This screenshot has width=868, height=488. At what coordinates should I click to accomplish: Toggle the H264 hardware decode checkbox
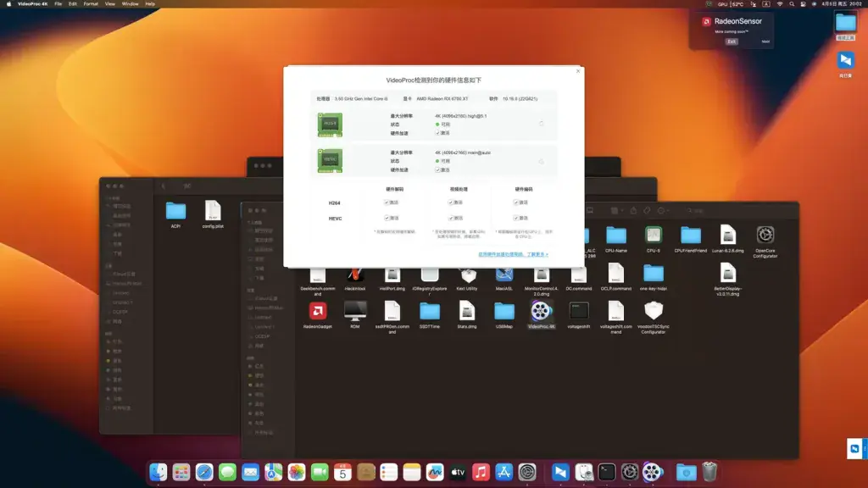387,202
